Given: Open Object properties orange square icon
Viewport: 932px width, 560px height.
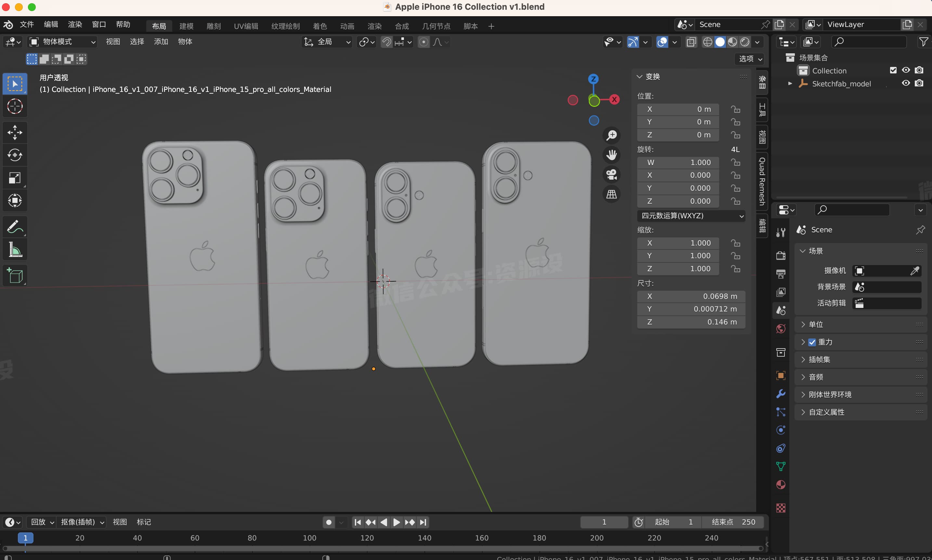Looking at the screenshot, I should point(781,375).
